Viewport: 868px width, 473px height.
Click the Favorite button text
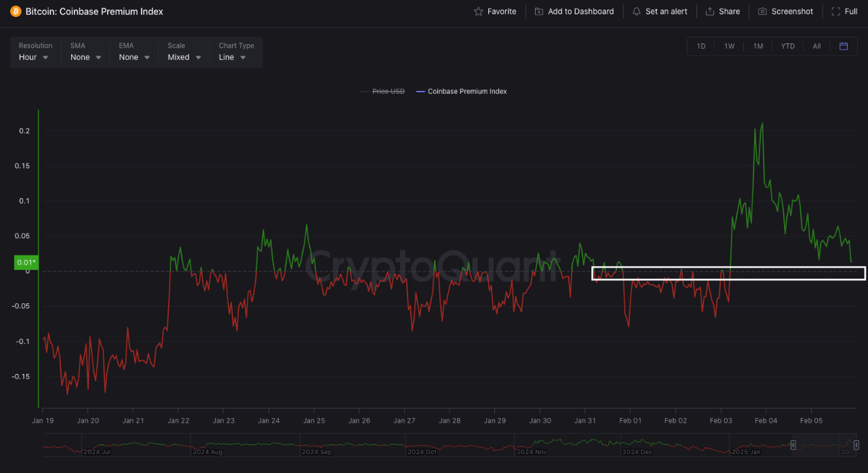(502, 11)
